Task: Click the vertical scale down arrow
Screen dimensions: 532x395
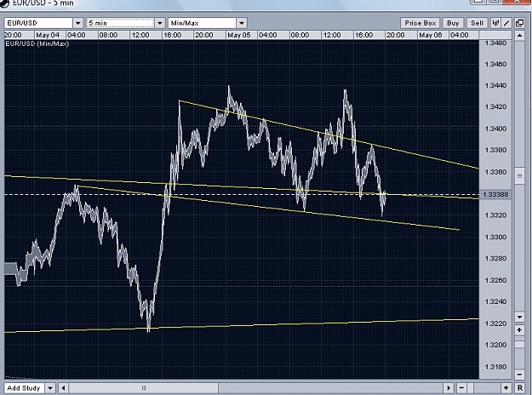Action: click(519, 317)
